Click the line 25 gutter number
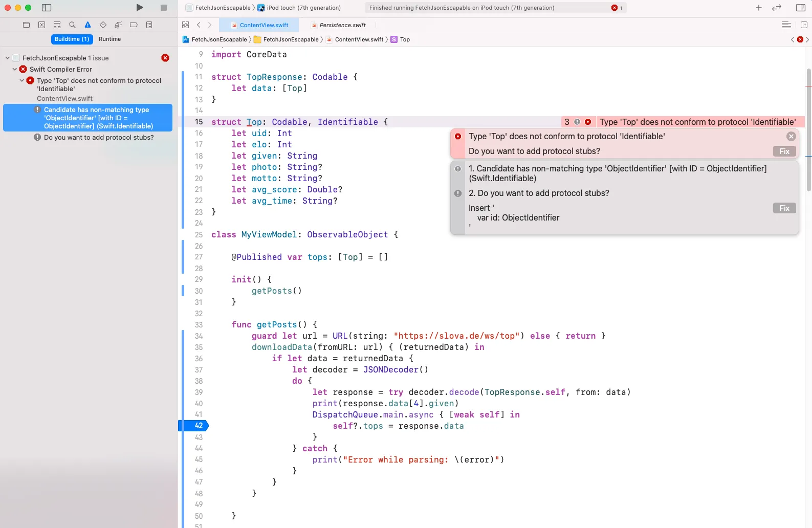Screen dimensions: 812x528 click(199, 235)
